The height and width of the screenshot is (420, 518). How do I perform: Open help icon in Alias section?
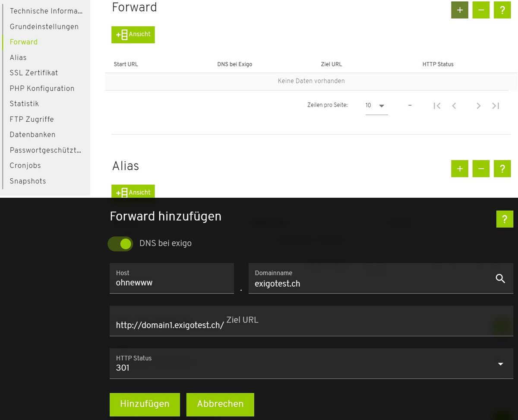[502, 169]
